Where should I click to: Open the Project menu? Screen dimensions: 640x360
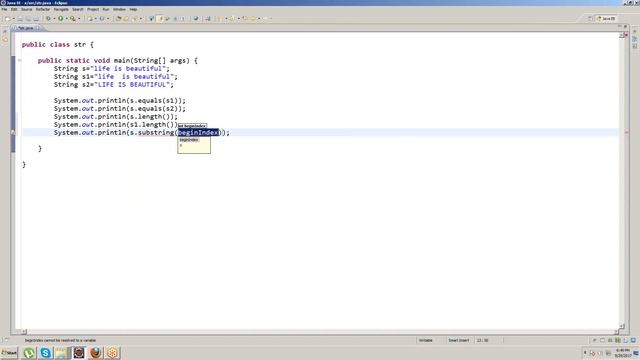tap(93, 9)
